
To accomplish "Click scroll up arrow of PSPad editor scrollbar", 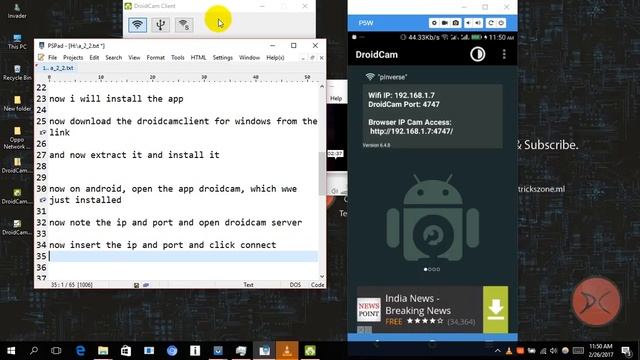I will (x=322, y=87).
